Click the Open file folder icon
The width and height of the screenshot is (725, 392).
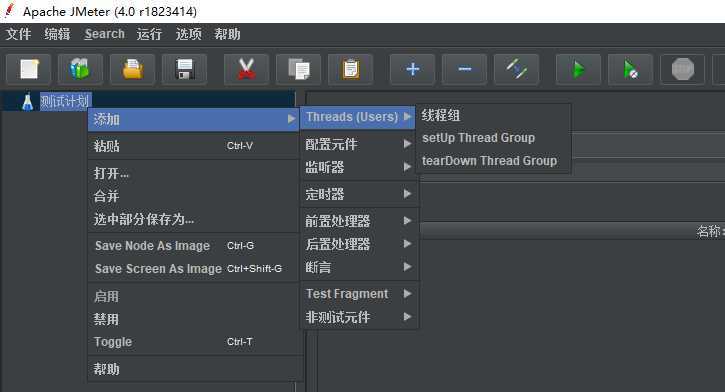[x=133, y=69]
